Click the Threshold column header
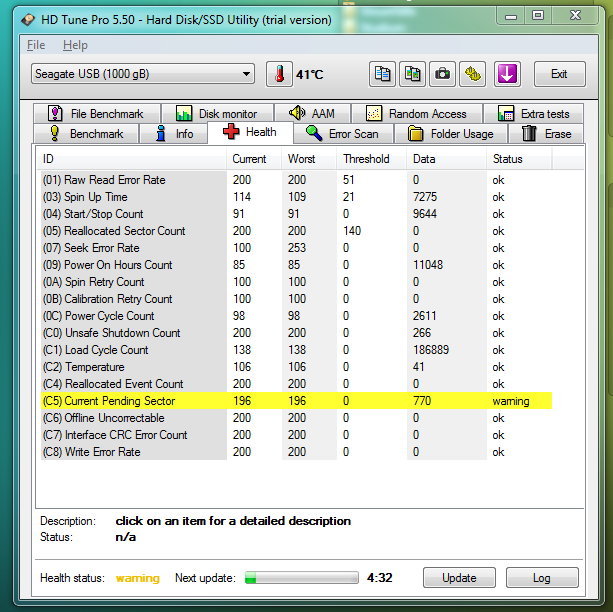This screenshot has width=613, height=612. tap(372, 159)
